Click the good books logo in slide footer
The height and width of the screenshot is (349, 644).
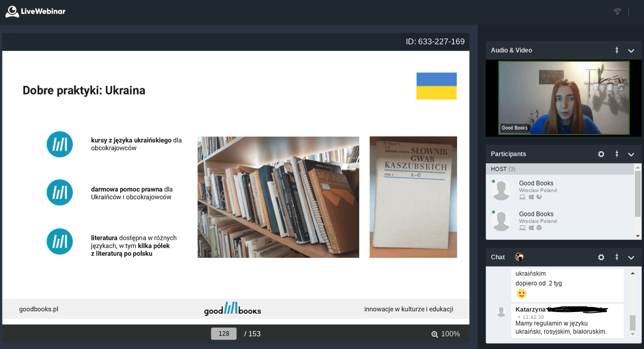(x=232, y=309)
